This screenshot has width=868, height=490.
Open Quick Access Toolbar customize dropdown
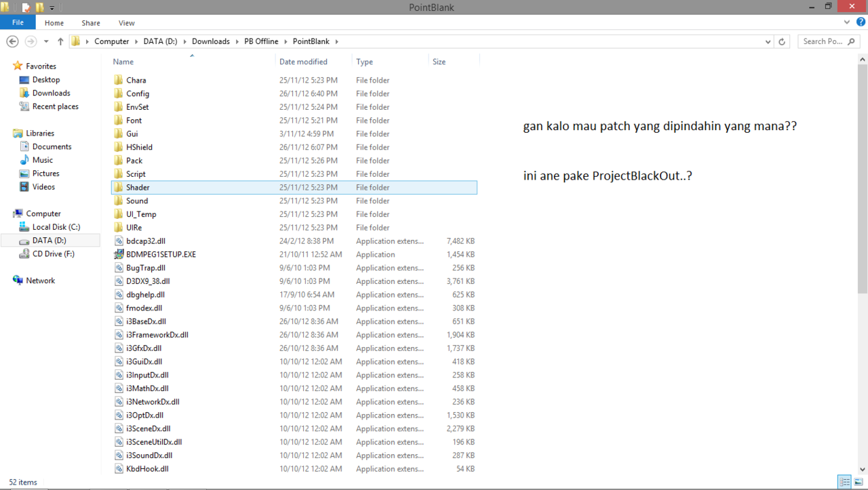[x=52, y=8]
